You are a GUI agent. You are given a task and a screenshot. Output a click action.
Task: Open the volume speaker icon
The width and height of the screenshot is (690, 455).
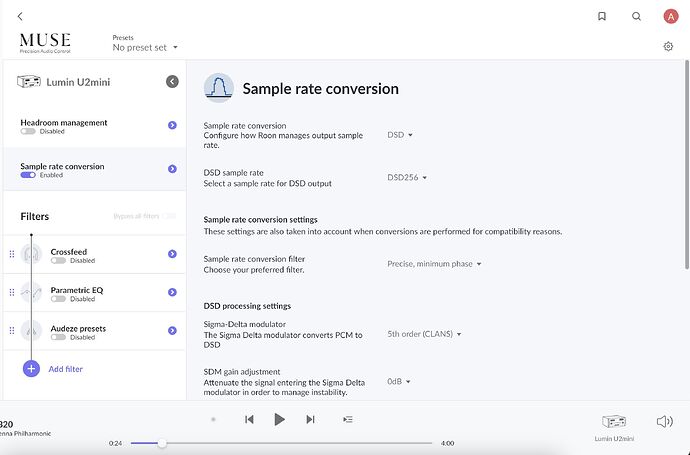point(664,422)
